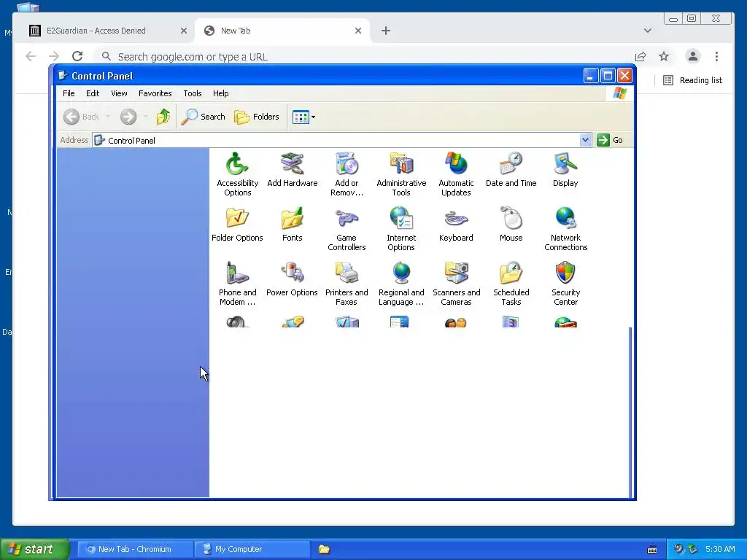Open Accessibility Options applet
The image size is (747, 560).
click(x=237, y=174)
